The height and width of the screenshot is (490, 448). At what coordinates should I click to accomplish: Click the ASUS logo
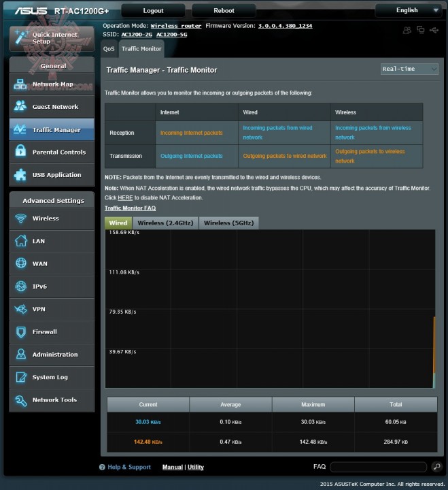pyautogui.click(x=31, y=11)
